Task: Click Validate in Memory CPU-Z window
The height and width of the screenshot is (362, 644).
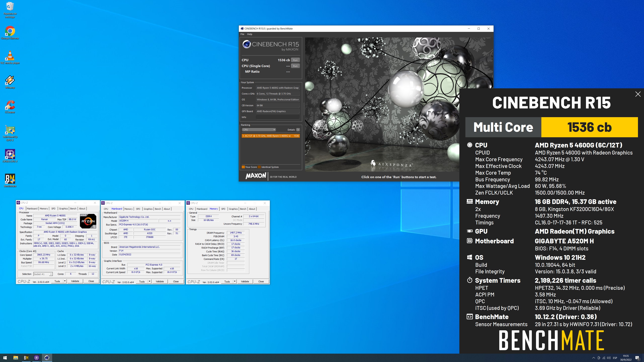Action: point(245,282)
